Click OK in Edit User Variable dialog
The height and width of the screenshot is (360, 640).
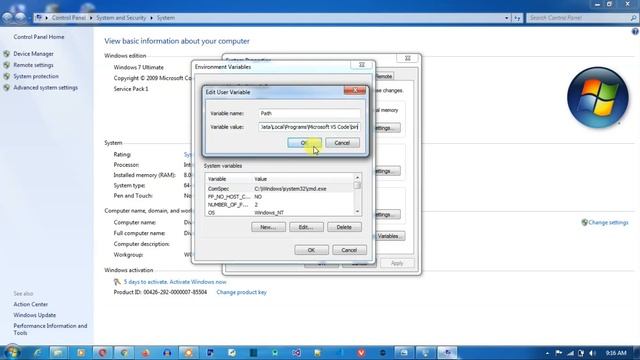[304, 143]
